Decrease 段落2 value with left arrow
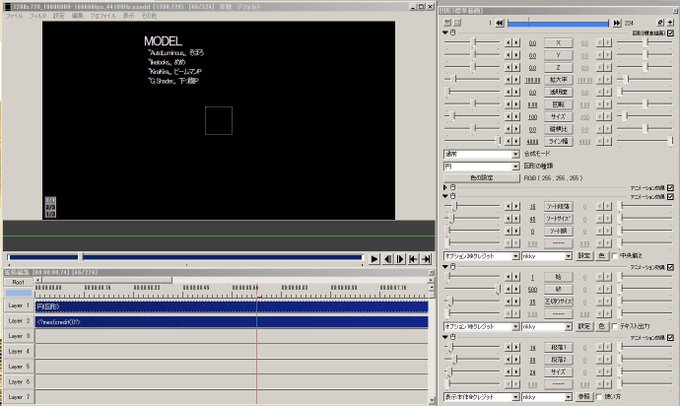 (508, 360)
